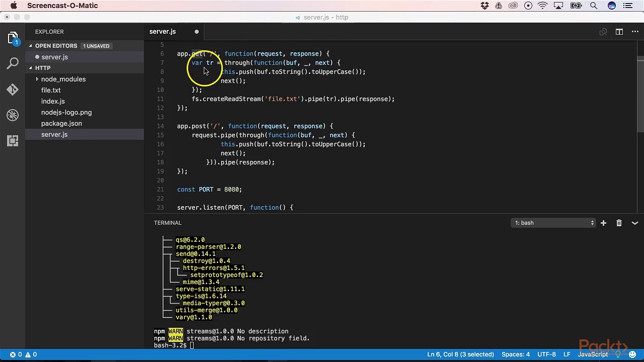Screen dimensions: 644x362
Task: Open the Creative Cloud menu bar icon
Action: (x=513, y=6)
